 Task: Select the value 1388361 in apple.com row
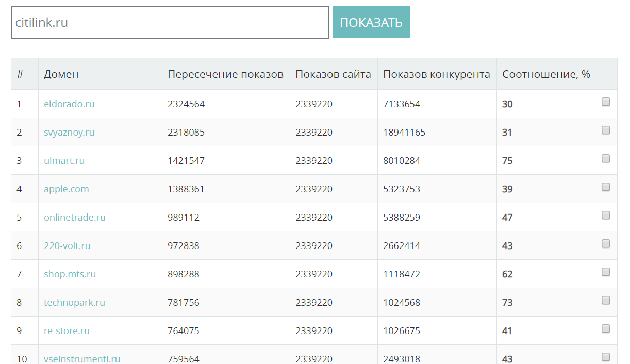(186, 189)
